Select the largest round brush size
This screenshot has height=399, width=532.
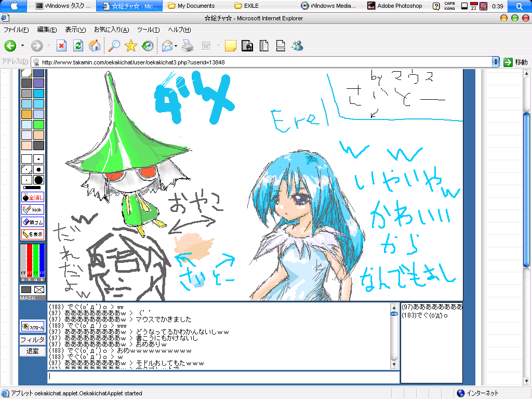[38, 180]
